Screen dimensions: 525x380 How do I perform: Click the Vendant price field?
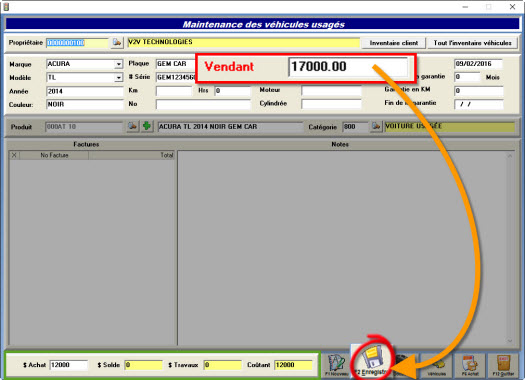click(x=348, y=67)
